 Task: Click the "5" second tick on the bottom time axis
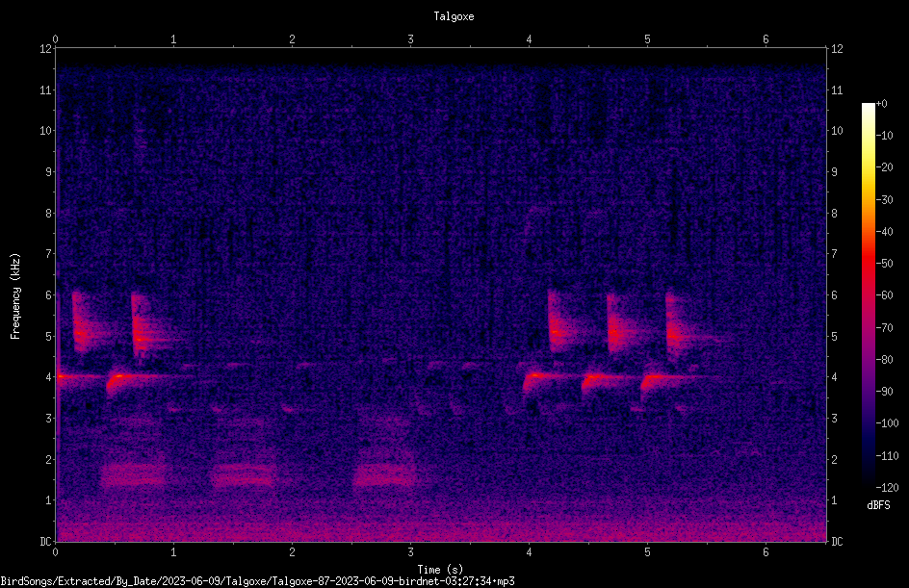point(647,552)
